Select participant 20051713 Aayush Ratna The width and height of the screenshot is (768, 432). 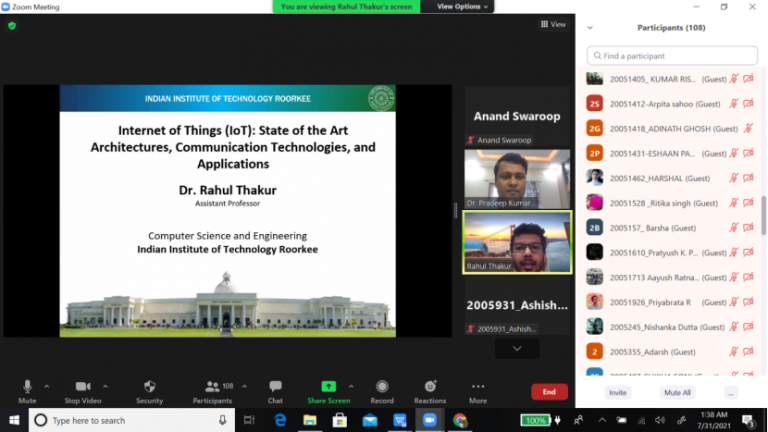(x=670, y=277)
